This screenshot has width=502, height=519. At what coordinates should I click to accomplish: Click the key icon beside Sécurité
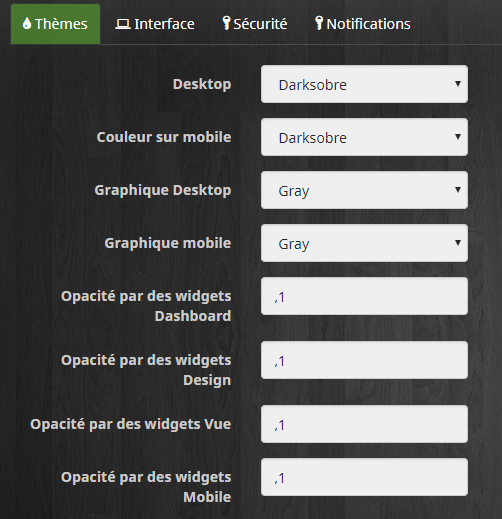226,23
